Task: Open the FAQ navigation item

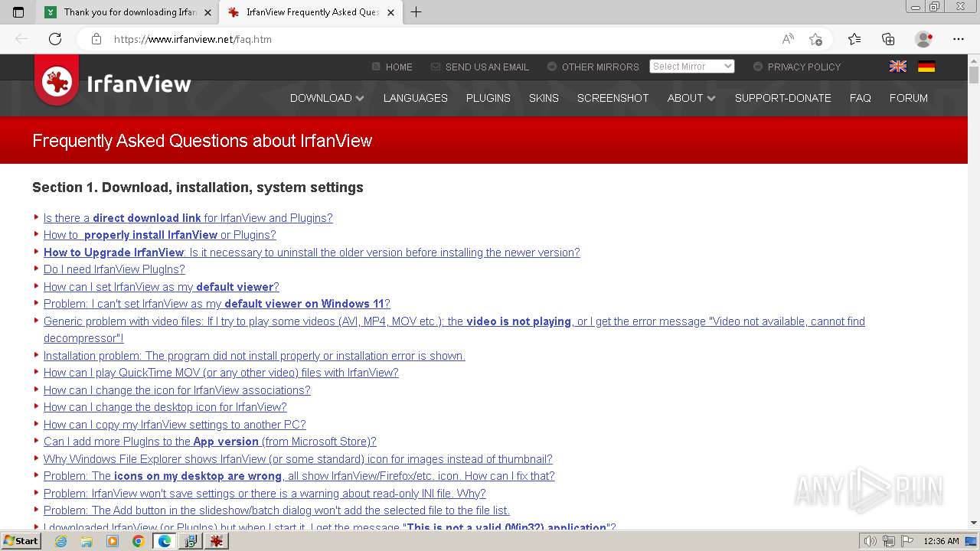Action: click(861, 98)
